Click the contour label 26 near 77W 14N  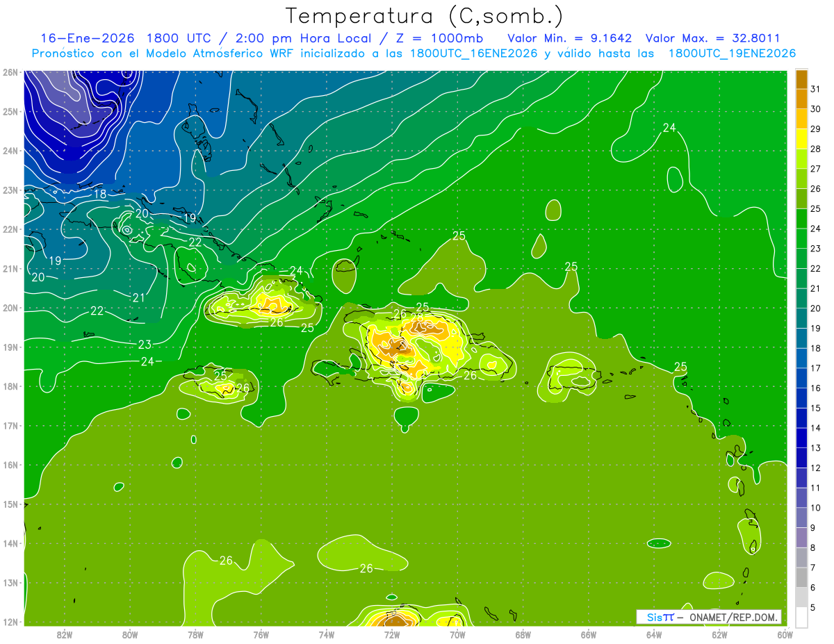click(x=226, y=561)
